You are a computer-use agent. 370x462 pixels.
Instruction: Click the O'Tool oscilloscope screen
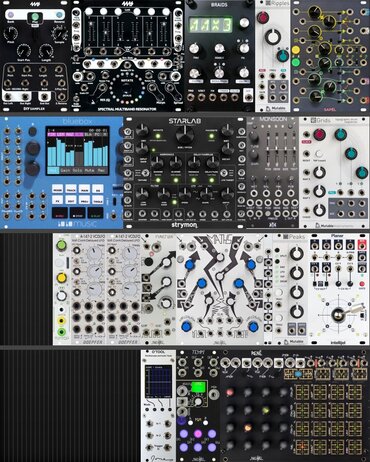coord(158,381)
